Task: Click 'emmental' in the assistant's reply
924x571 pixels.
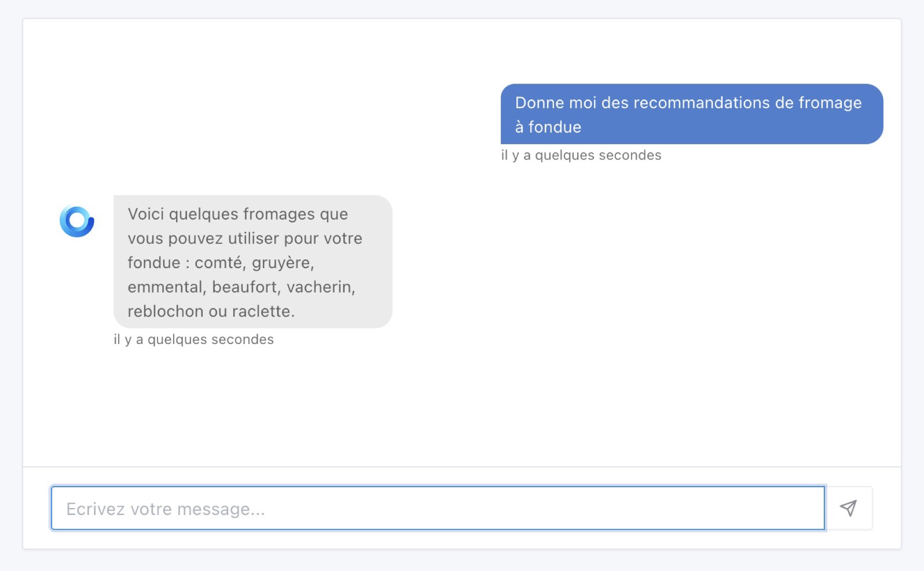Action: (164, 287)
